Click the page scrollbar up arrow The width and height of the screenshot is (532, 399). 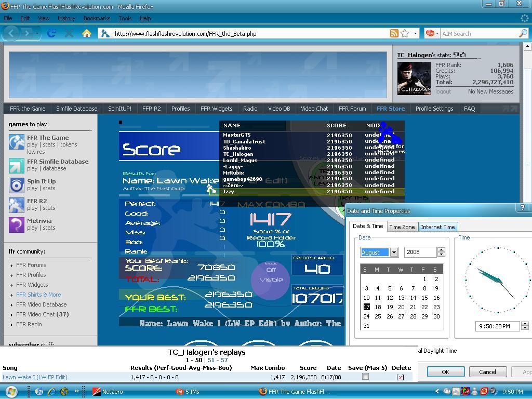[x=527, y=46]
